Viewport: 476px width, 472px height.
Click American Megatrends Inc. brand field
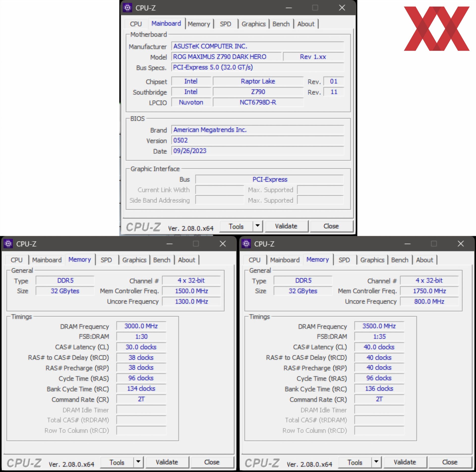click(258, 130)
